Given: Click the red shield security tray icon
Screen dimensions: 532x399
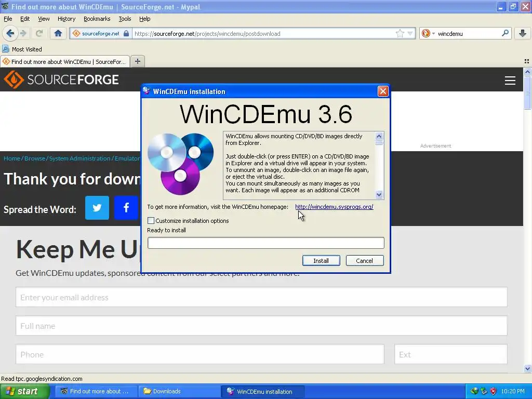Looking at the screenshot, I should tap(494, 391).
